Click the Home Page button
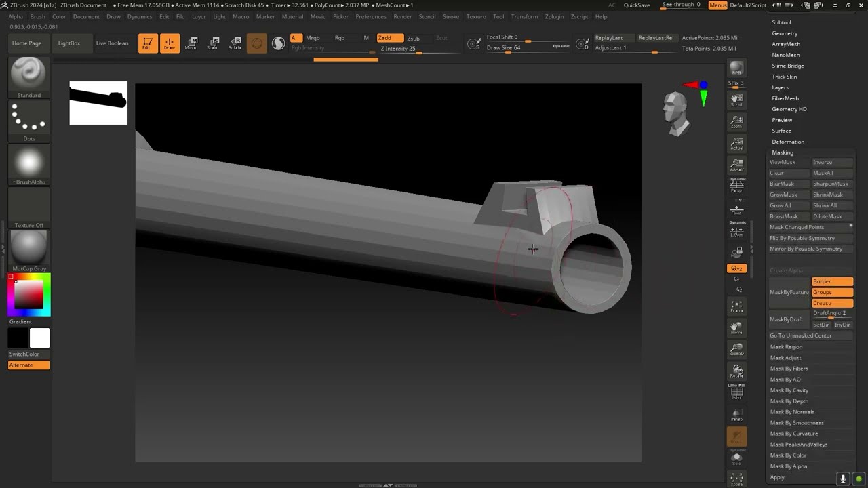The image size is (868, 488). coord(27,43)
